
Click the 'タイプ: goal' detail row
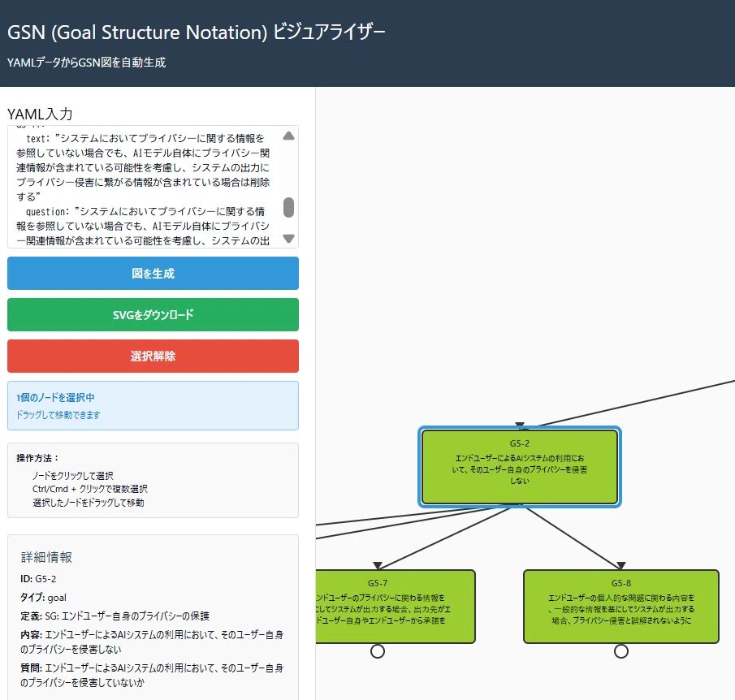click(x=43, y=598)
